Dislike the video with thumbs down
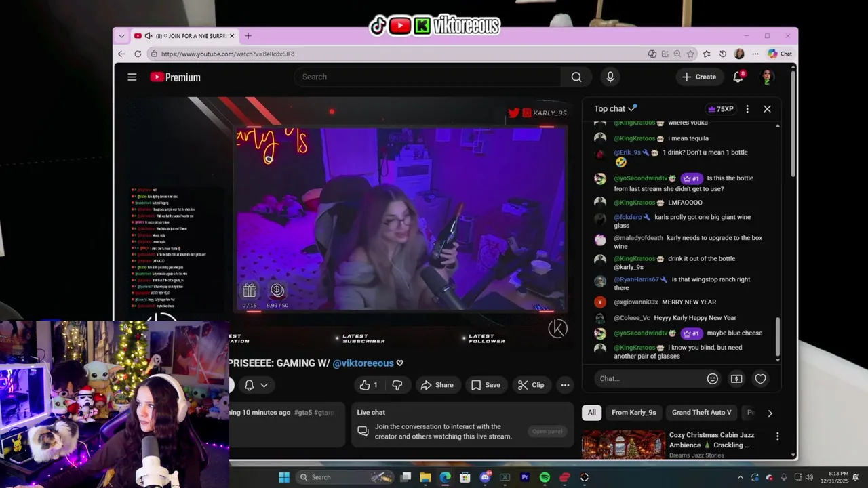Image resolution: width=868 pixels, height=488 pixels. point(397,385)
